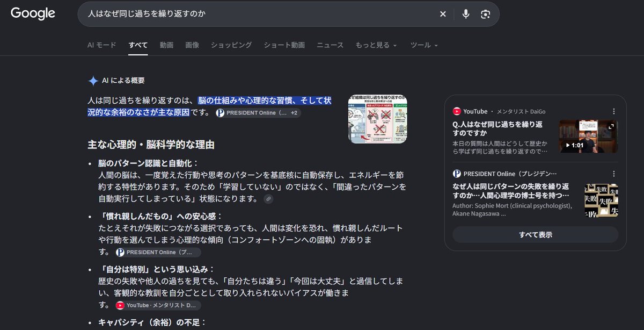
Task: Open the ショッピング tab
Action: (x=231, y=45)
